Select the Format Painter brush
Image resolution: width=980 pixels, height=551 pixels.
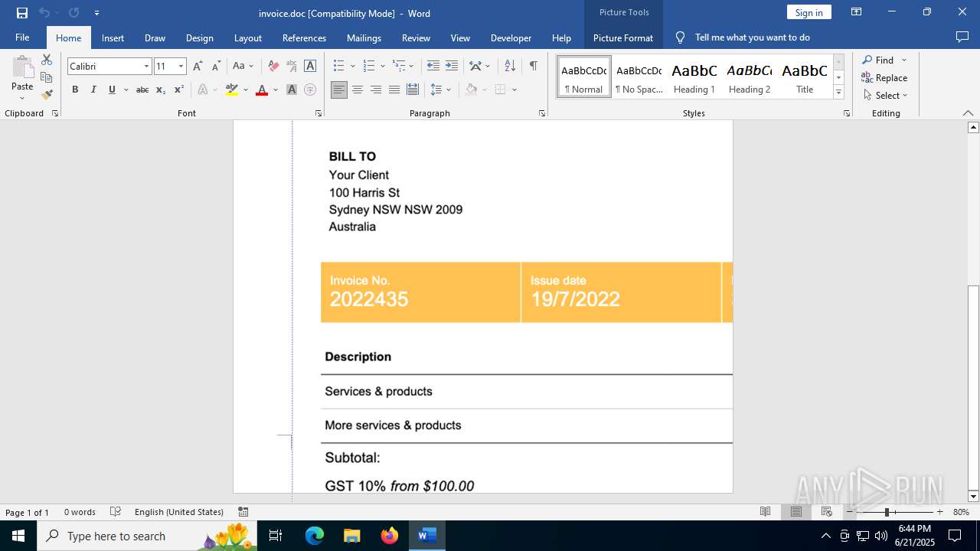click(47, 95)
